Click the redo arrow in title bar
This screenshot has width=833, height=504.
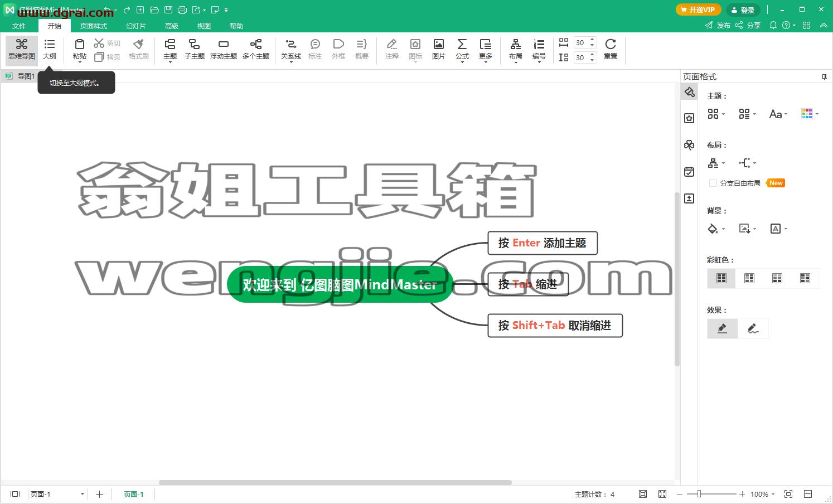(127, 10)
